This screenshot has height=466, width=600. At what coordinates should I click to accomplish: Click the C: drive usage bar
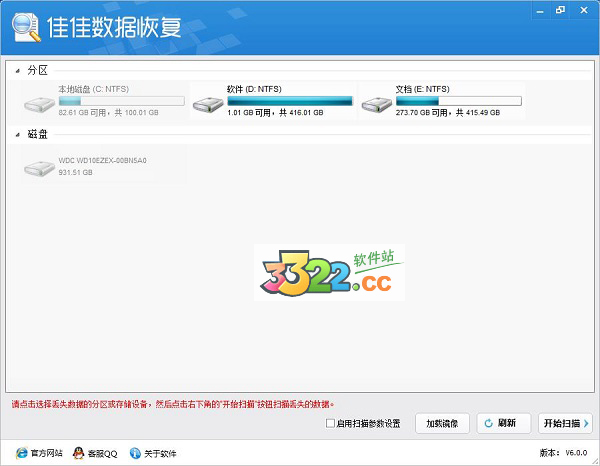(x=122, y=101)
